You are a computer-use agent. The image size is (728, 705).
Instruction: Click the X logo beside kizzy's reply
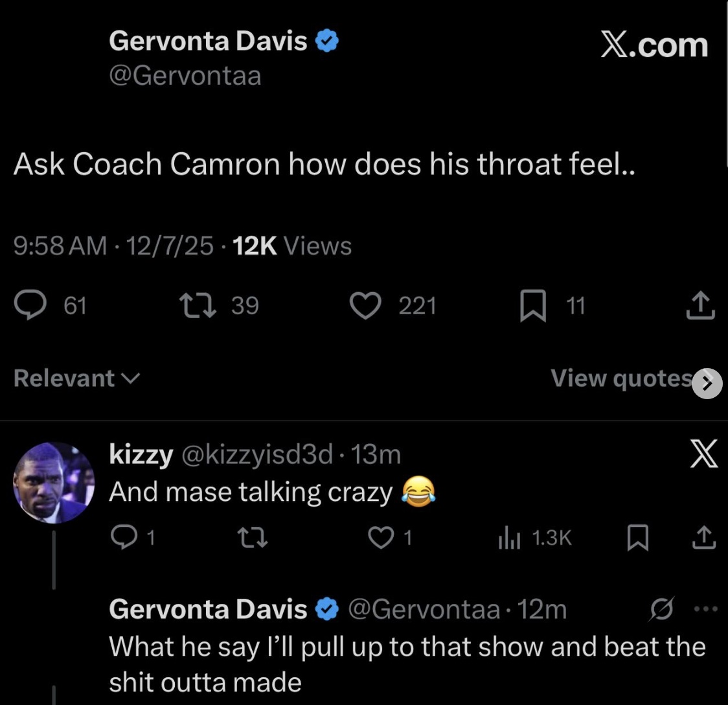[704, 454]
